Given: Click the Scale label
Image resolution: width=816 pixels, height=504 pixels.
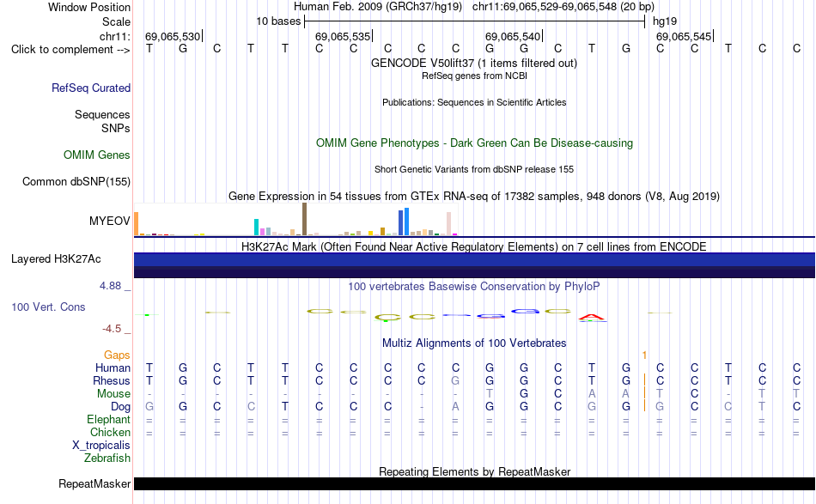Looking at the screenshot, I should tap(117, 21).
